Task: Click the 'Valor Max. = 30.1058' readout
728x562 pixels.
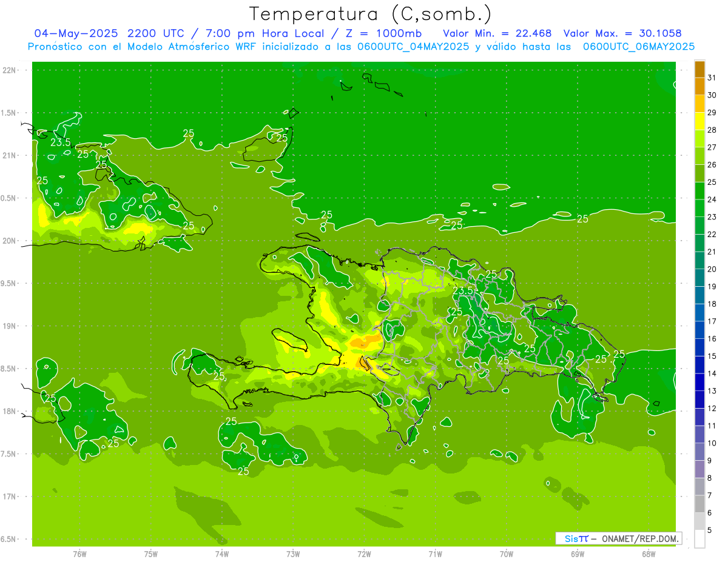Action: tap(622, 33)
